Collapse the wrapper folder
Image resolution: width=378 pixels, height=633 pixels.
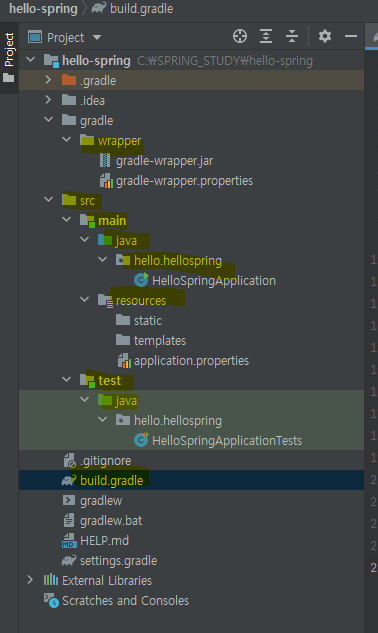click(67, 140)
